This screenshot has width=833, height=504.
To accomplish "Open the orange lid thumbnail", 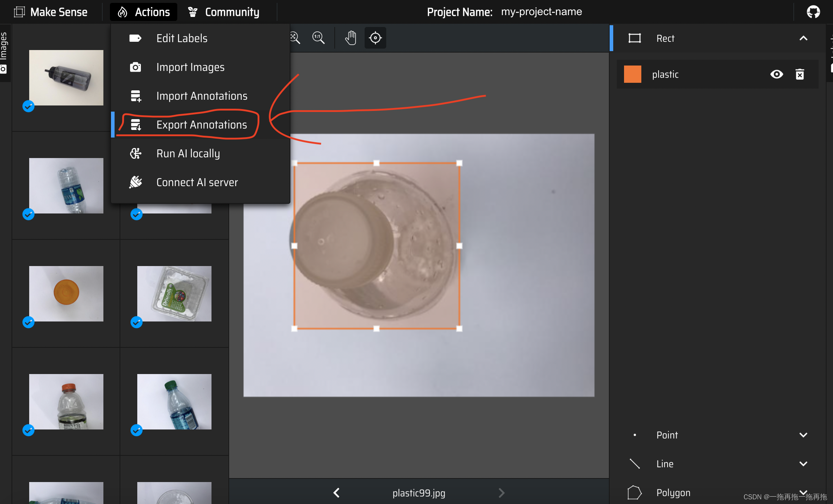I will (x=66, y=294).
